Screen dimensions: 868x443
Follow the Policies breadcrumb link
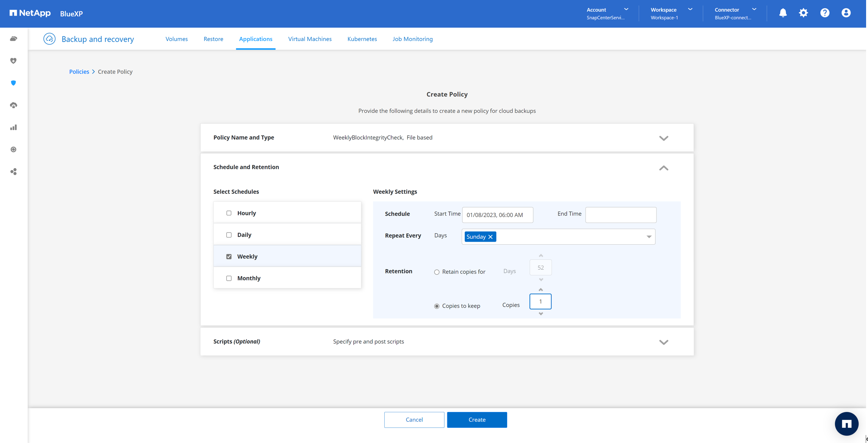[79, 72]
